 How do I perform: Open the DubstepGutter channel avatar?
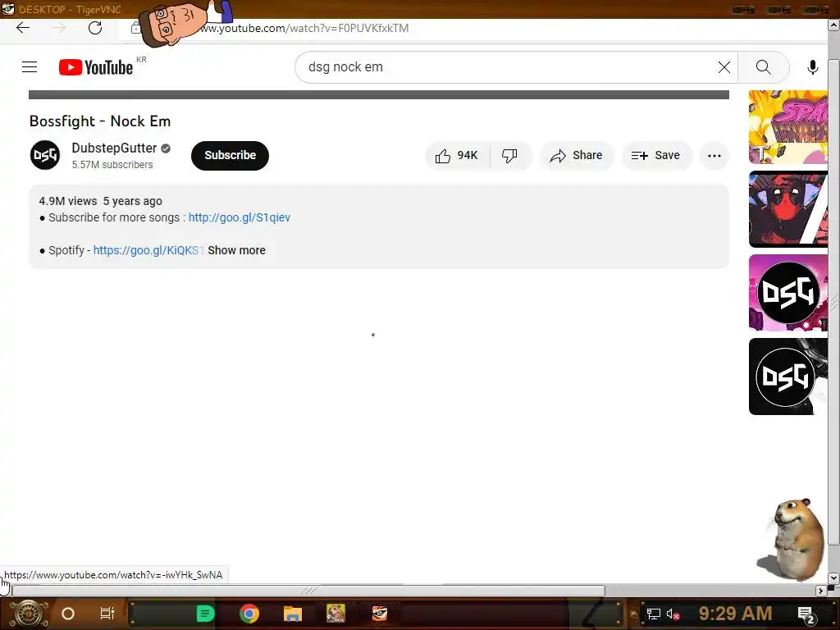click(x=45, y=155)
